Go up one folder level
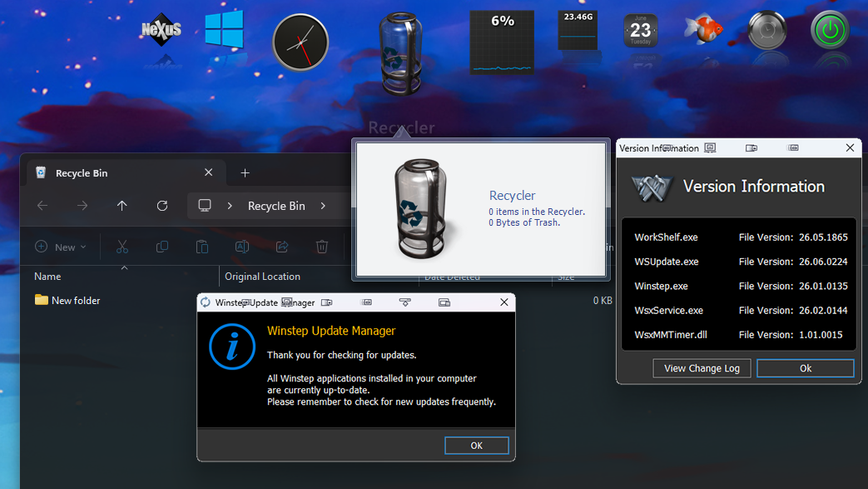This screenshot has width=868, height=489. coord(122,206)
